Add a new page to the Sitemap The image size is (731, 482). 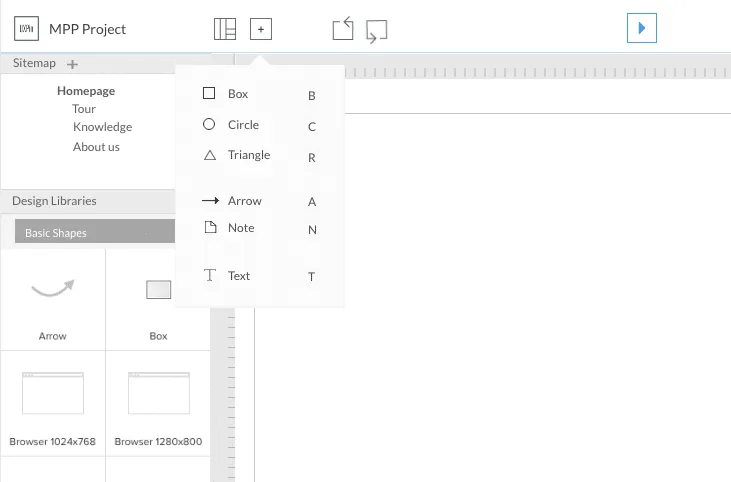[x=72, y=64]
